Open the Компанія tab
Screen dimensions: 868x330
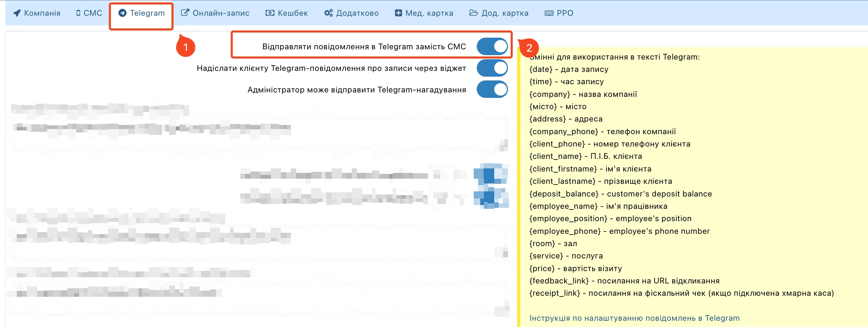point(37,13)
